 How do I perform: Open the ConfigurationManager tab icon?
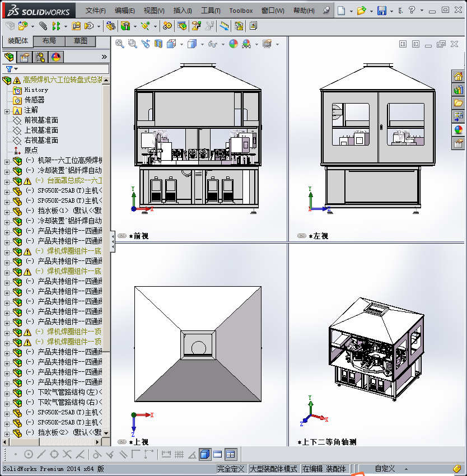point(40,57)
